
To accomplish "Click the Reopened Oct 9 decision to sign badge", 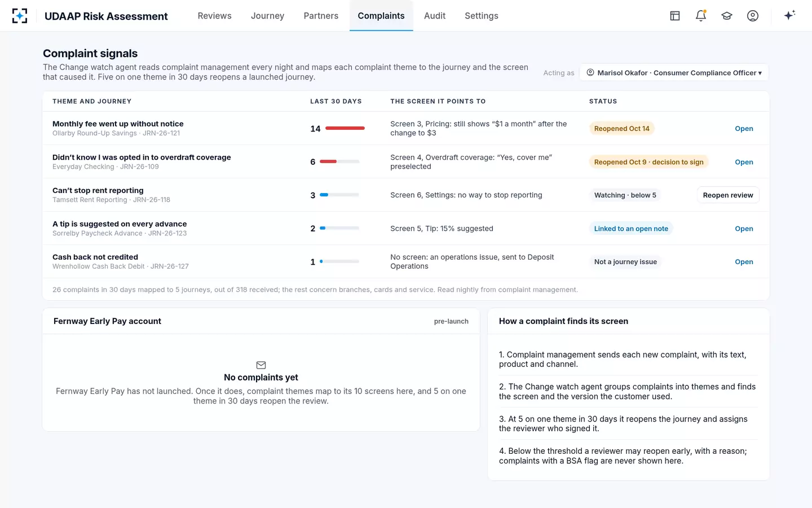I will [x=648, y=162].
